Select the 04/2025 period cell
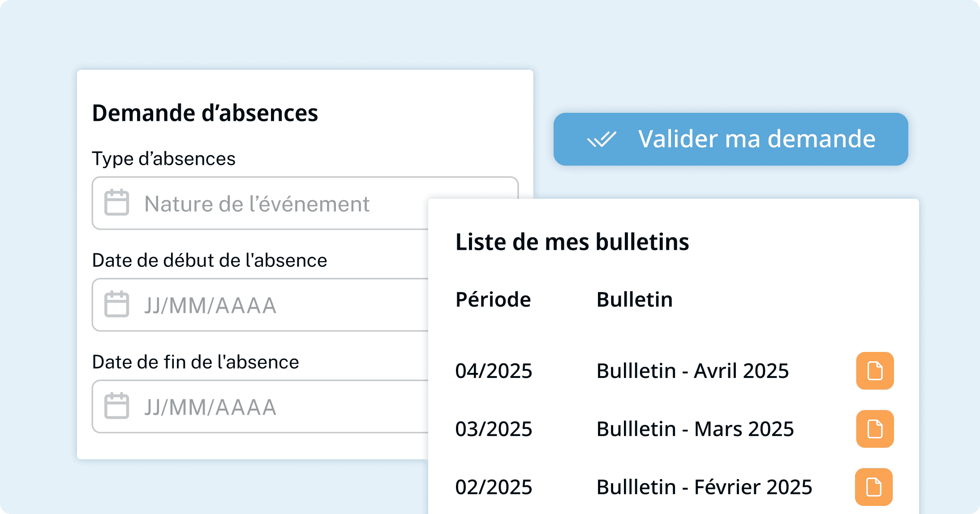The height and width of the screenshot is (514, 980). (494, 371)
